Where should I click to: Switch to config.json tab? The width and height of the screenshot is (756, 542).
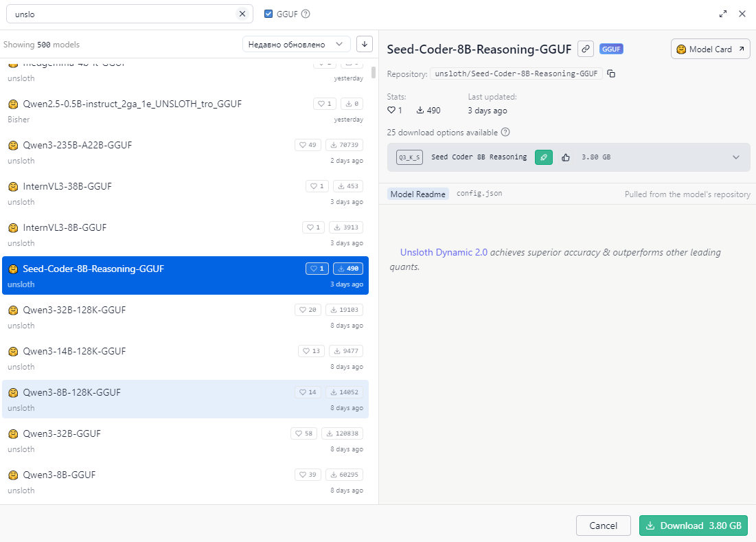pos(479,193)
